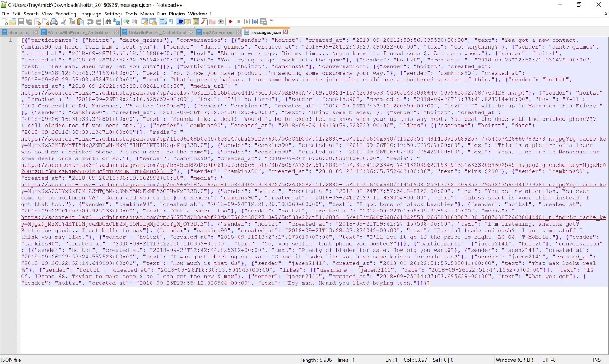Toggle file monitoring eye icon
The image size is (609, 364).
click(220, 22)
